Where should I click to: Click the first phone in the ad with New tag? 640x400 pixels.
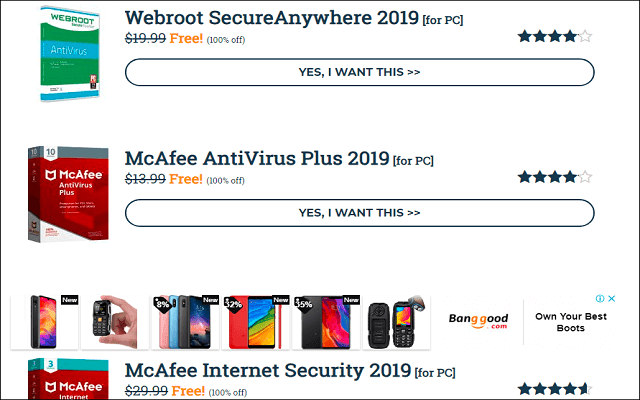pos(45,322)
